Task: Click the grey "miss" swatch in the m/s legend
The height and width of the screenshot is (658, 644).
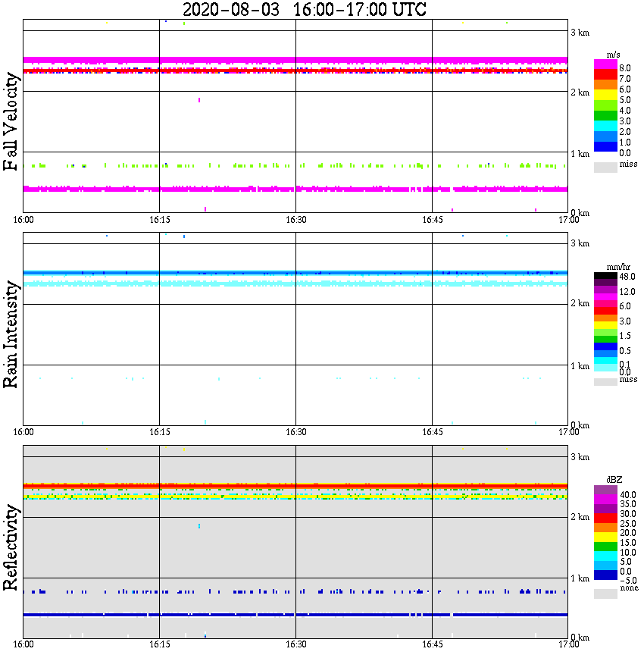Action: [605, 167]
